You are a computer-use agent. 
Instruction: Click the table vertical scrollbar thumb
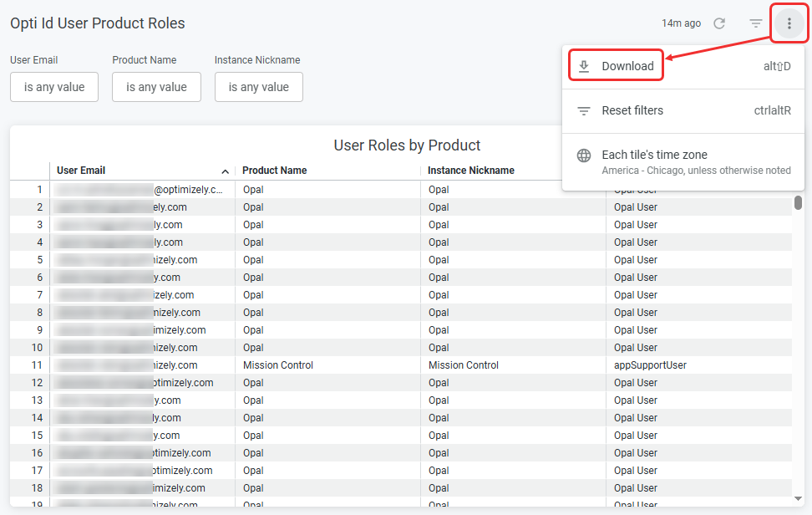point(798,202)
